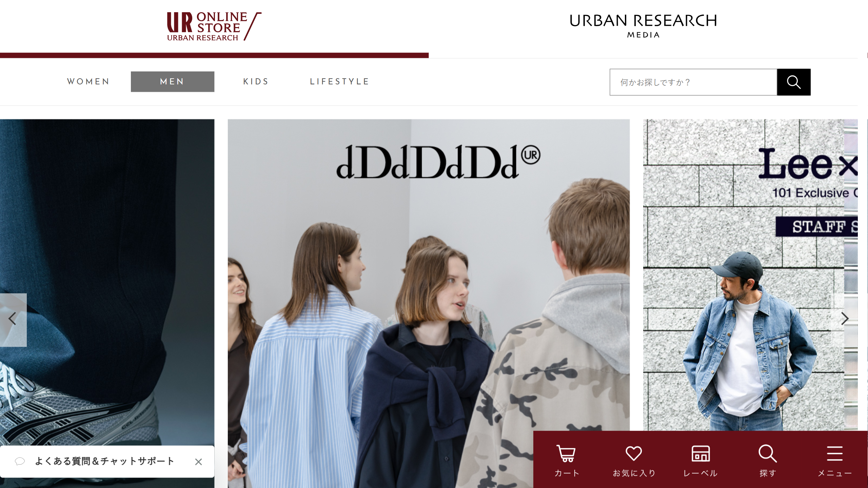Open Urban Research Media link
Screen dimensions: 868x488
pyautogui.click(x=643, y=26)
